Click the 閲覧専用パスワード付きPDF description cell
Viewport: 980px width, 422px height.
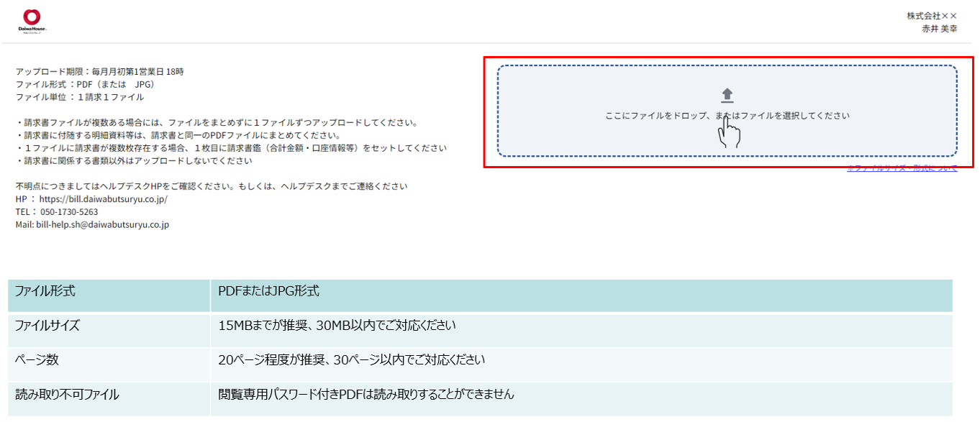click(x=366, y=395)
